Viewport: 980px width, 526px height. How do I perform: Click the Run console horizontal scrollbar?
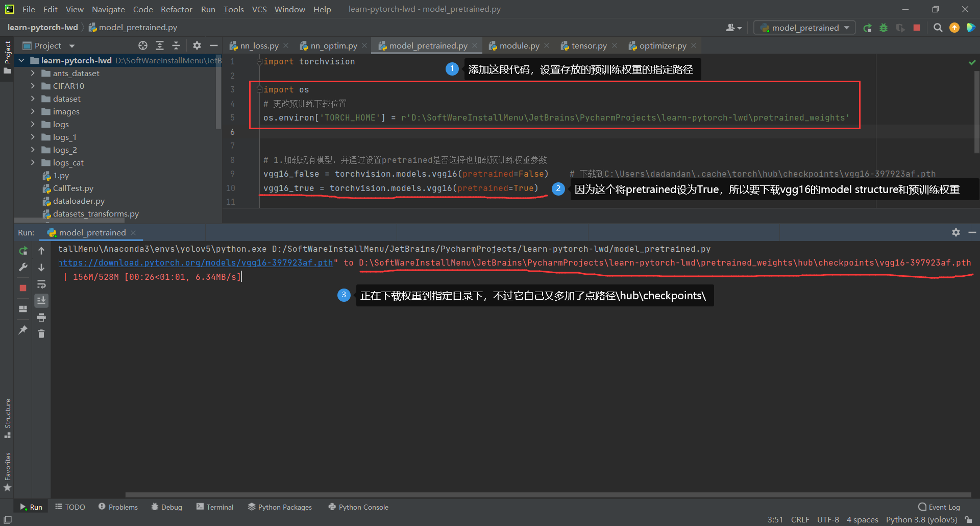pos(548,494)
